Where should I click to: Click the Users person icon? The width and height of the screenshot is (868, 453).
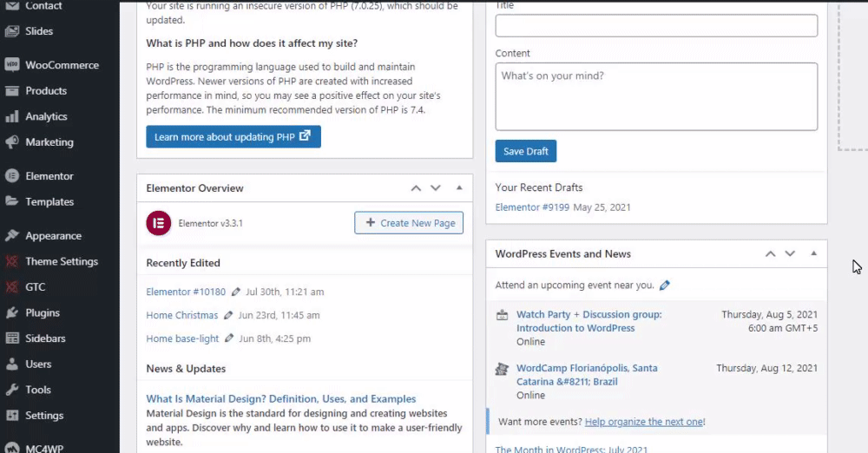(x=11, y=364)
